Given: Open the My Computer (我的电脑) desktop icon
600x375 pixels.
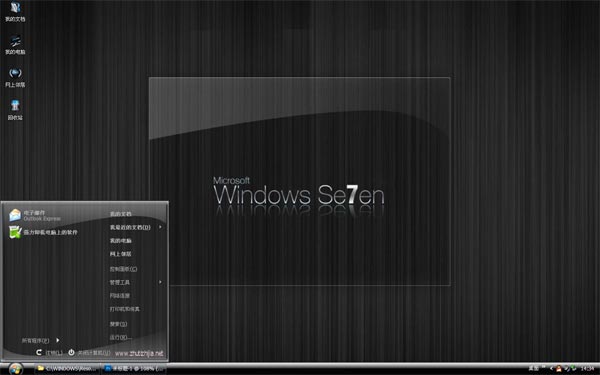Looking at the screenshot, I should point(15,44).
